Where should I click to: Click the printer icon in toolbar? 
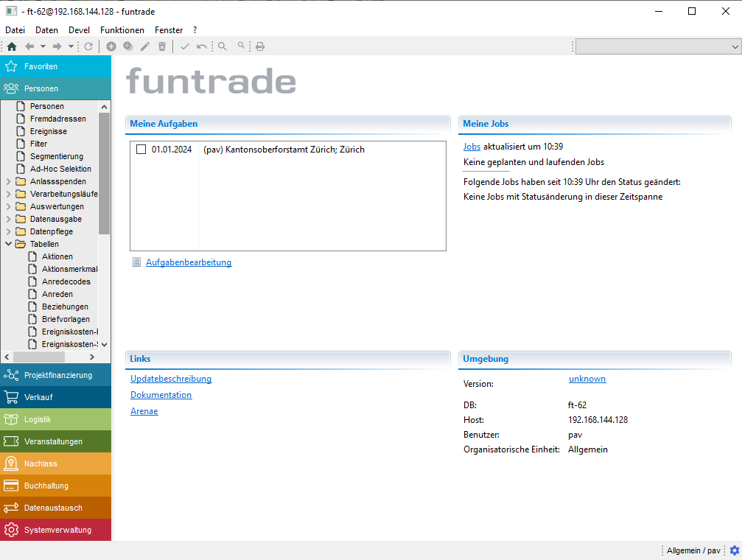tap(260, 46)
